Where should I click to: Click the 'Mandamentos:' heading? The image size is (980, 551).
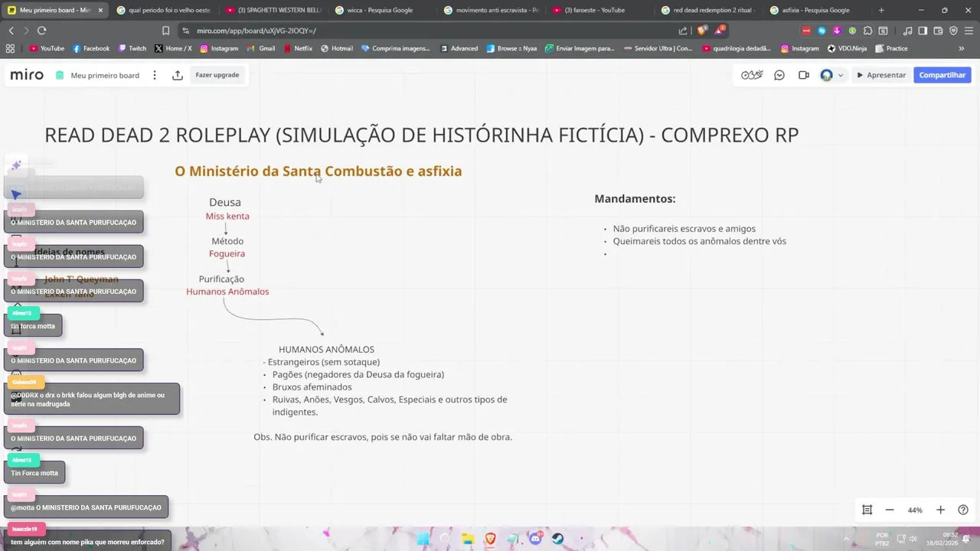[635, 198]
